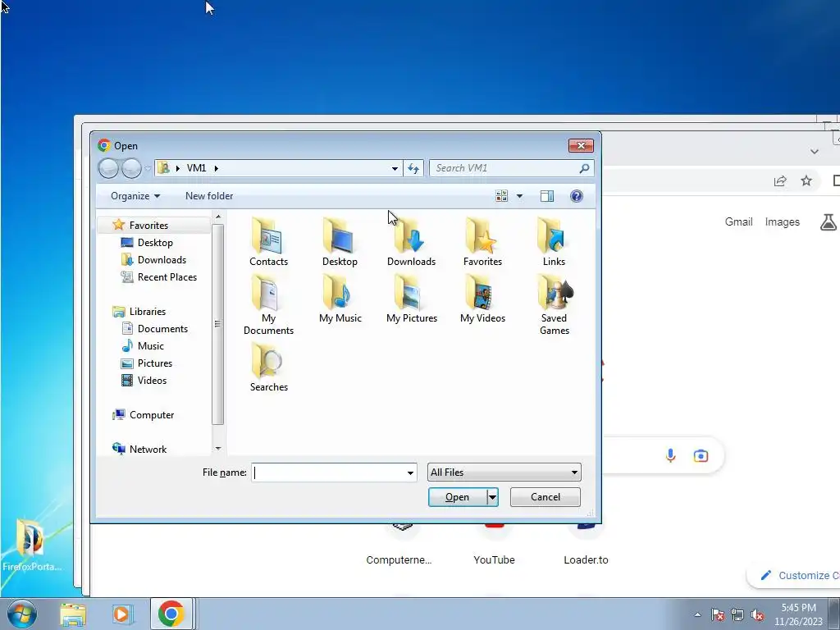Viewport: 840px width, 630px height.
Task: Select the Saved Games folder
Action: (554, 304)
